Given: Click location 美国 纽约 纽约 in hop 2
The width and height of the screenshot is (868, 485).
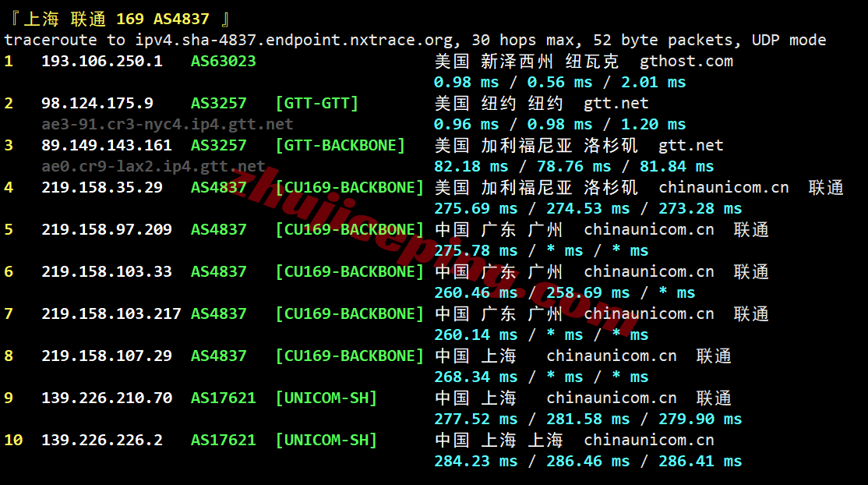Looking at the screenshot, I should pyautogui.click(x=499, y=104).
